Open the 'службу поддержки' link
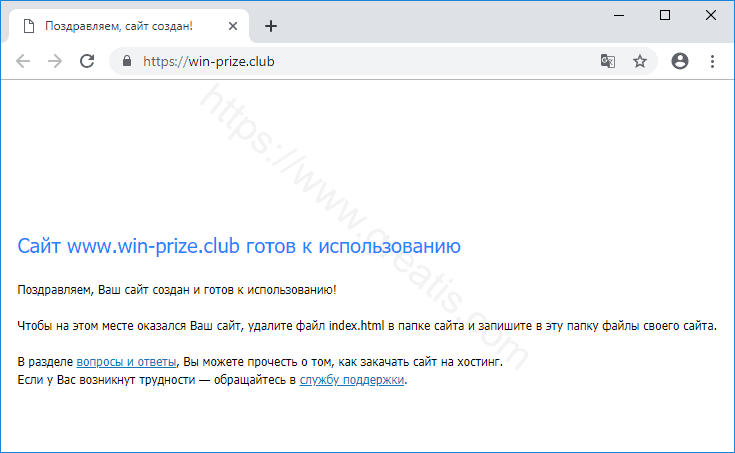The image size is (735, 453). (352, 380)
